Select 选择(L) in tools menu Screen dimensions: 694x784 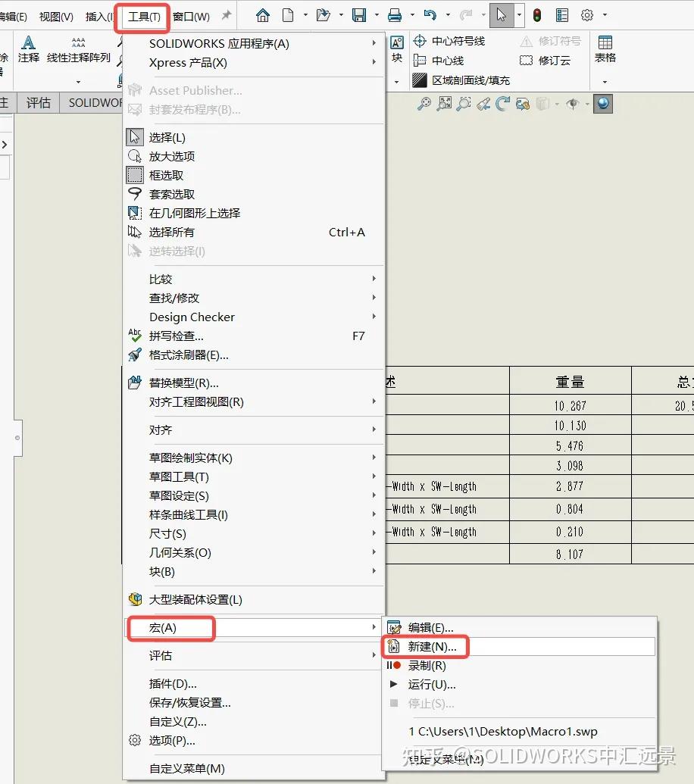tap(255, 137)
